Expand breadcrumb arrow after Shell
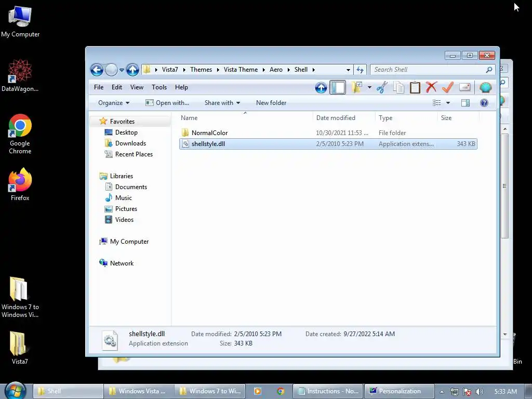Image resolution: width=532 pixels, height=399 pixels. click(x=313, y=70)
